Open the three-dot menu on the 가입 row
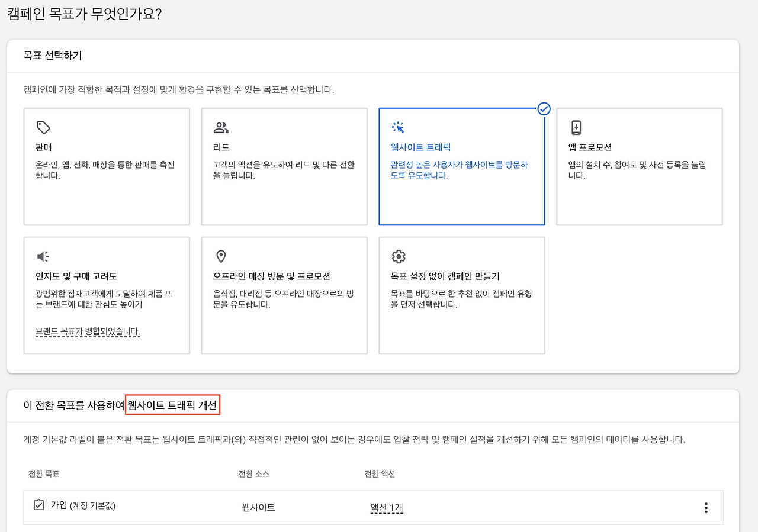This screenshot has width=758, height=532. 705,507
